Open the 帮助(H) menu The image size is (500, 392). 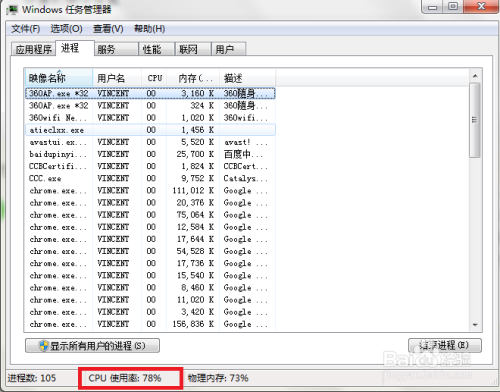[x=149, y=29]
